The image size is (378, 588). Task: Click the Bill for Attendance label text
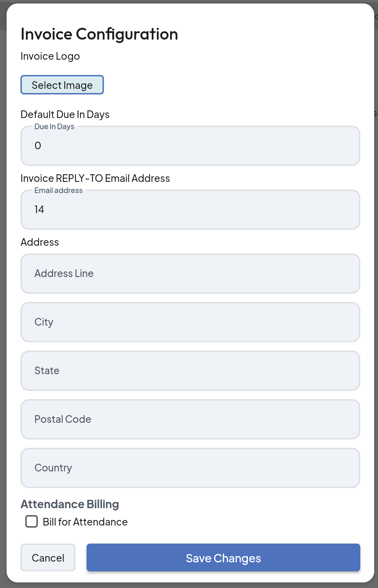point(85,522)
